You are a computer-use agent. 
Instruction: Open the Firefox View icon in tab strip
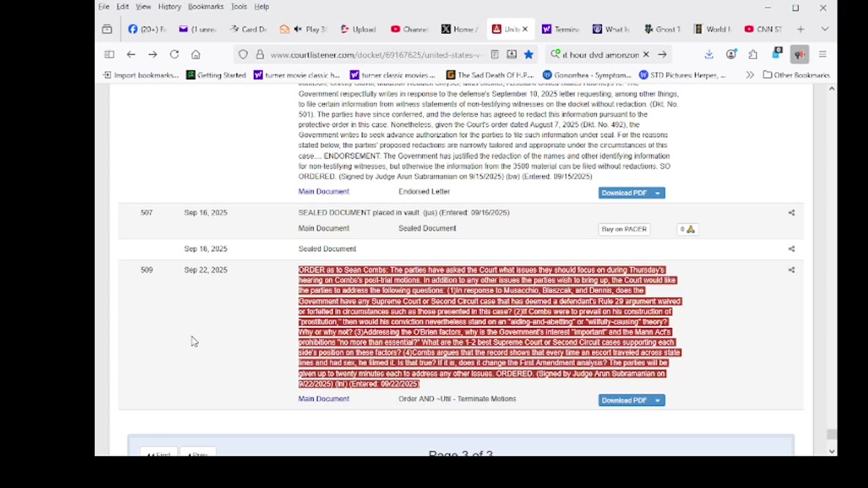click(x=107, y=29)
